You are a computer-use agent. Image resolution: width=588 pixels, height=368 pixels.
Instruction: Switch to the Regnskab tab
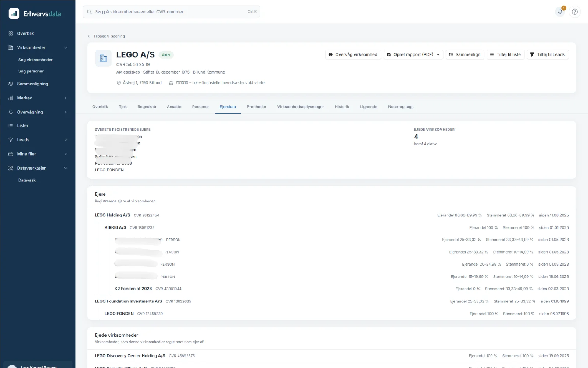tap(147, 107)
